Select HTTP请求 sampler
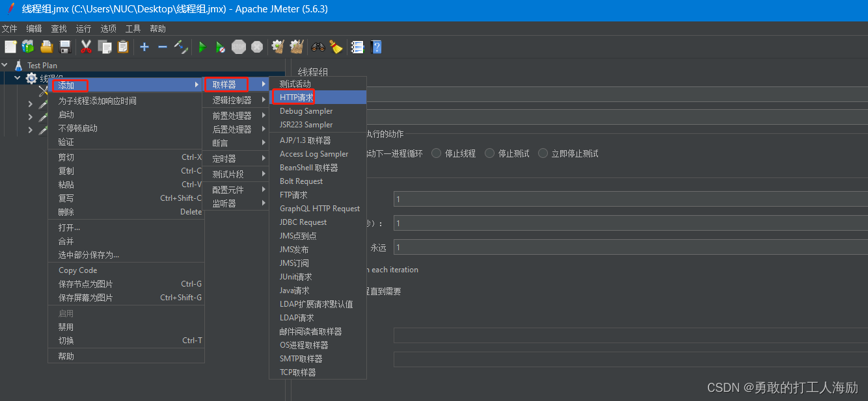This screenshot has height=401, width=868. click(318, 97)
